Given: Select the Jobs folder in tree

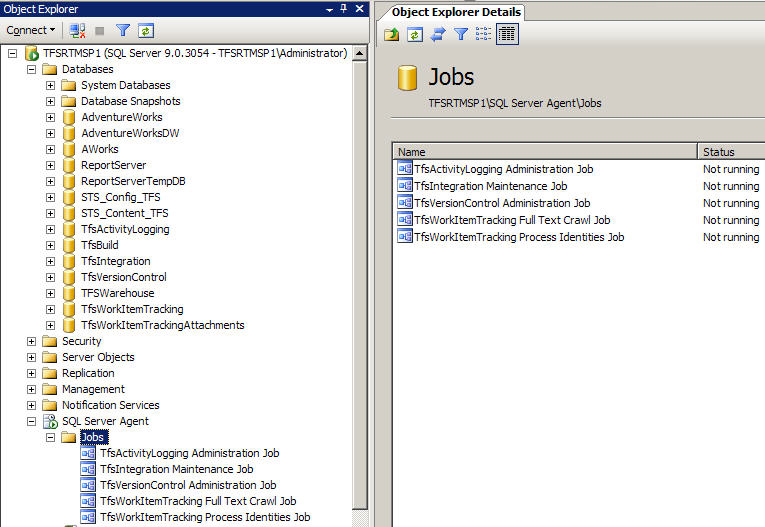Looking at the screenshot, I should (92, 437).
